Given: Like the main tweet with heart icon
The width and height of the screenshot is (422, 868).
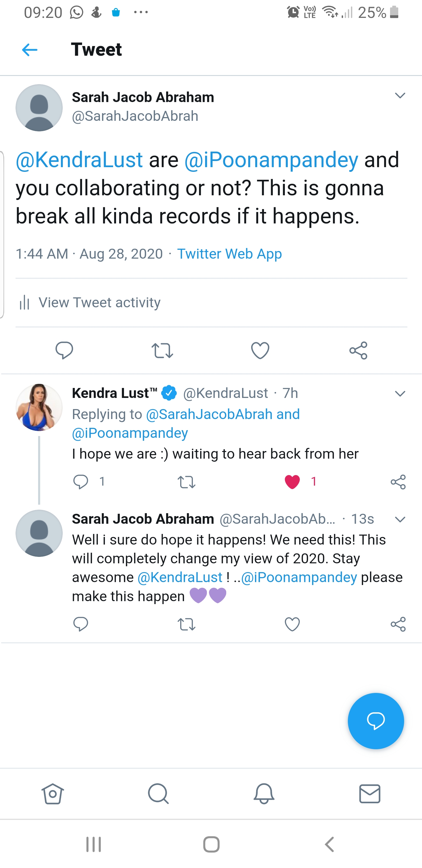Looking at the screenshot, I should [x=260, y=350].
